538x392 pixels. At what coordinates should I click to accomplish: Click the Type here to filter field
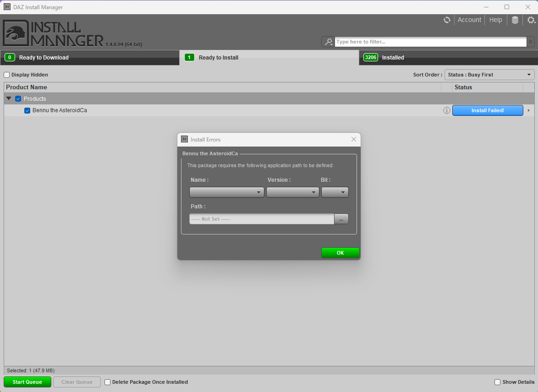coord(431,42)
